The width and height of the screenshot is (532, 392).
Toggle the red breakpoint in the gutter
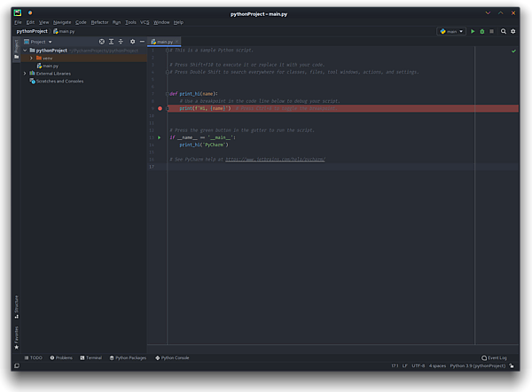point(160,108)
